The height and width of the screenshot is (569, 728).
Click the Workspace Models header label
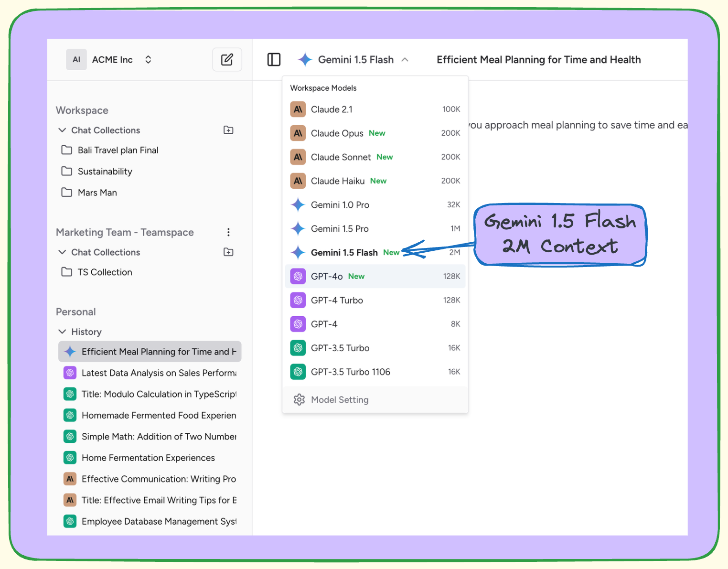pyautogui.click(x=323, y=88)
